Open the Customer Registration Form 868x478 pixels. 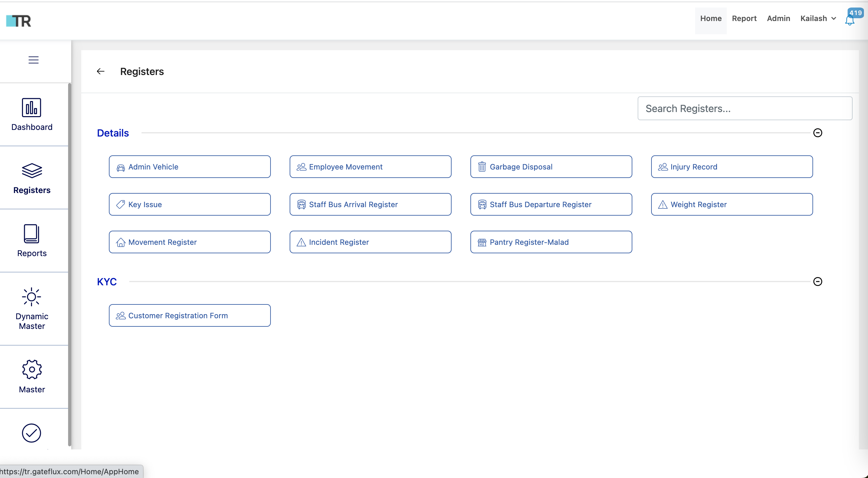pyautogui.click(x=190, y=315)
